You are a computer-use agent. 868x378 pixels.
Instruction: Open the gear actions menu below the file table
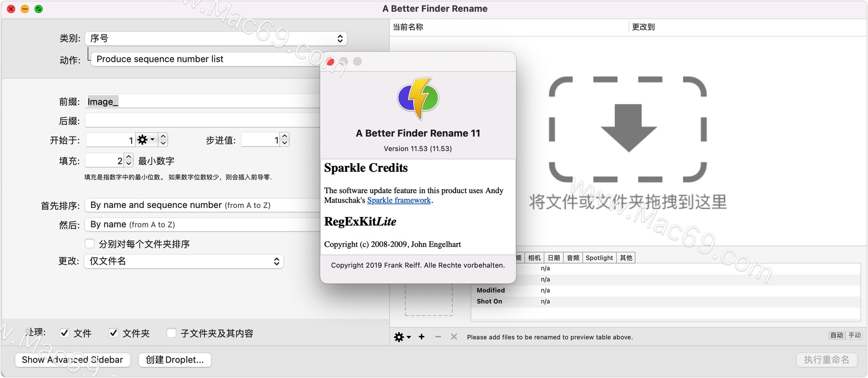(x=402, y=337)
